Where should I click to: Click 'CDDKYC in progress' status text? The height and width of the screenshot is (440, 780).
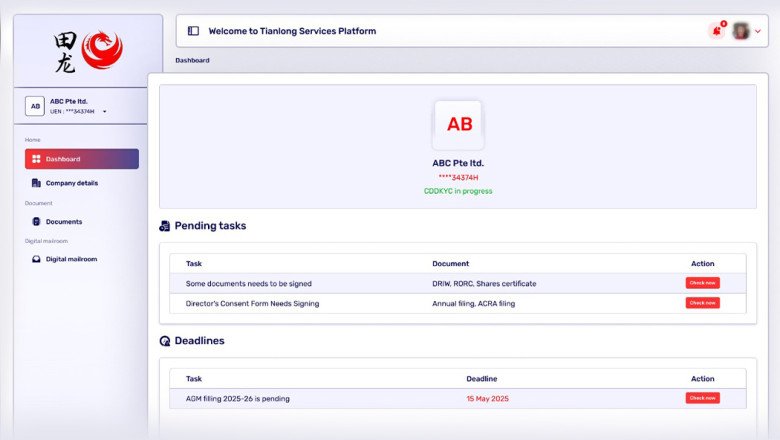click(458, 191)
